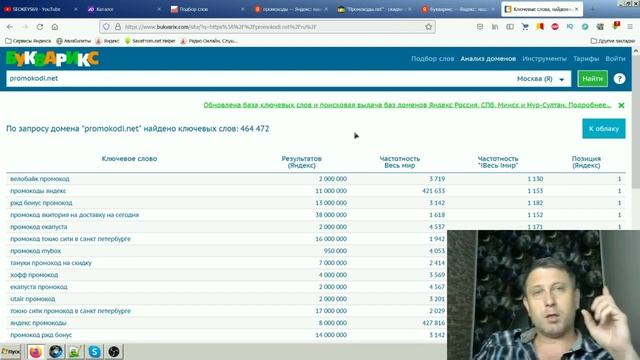This screenshot has width=640, height=360.
Task: Open the Pocket save icon in toolbar
Action: click(480, 27)
